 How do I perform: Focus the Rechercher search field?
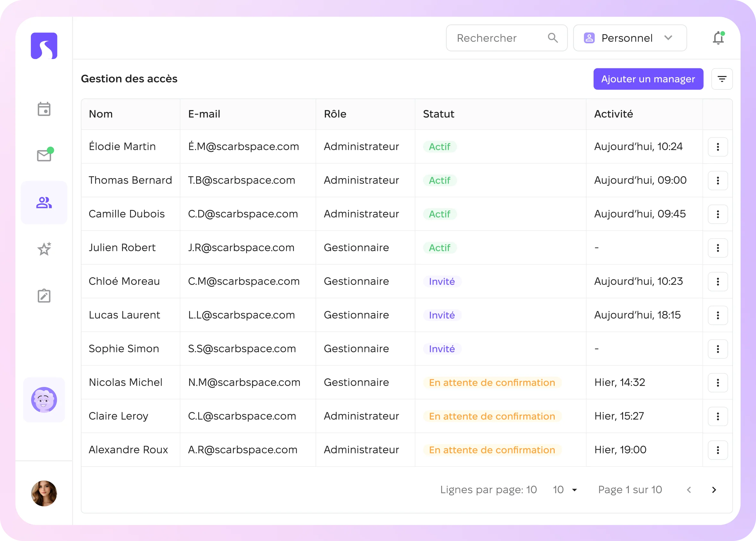[x=507, y=38]
